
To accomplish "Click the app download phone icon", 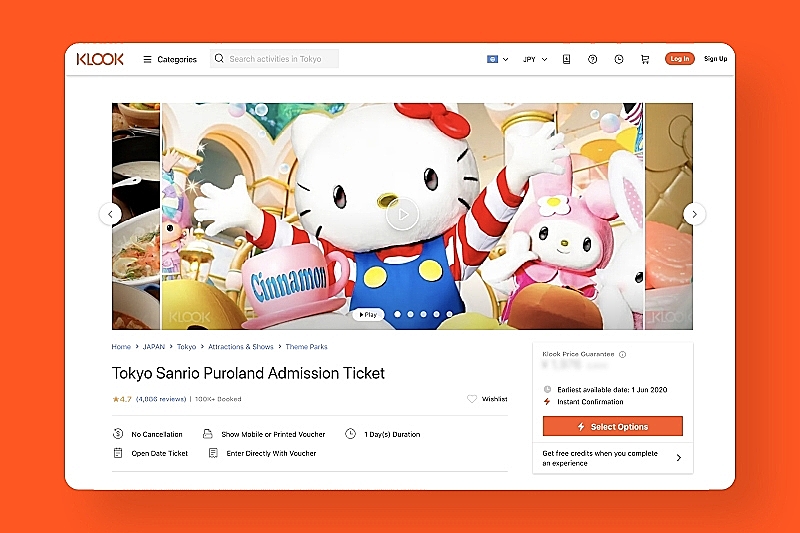I will coord(566,59).
